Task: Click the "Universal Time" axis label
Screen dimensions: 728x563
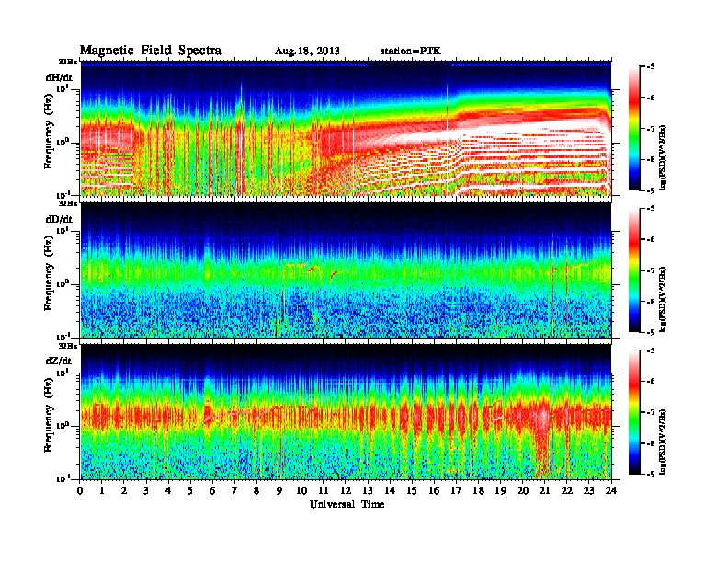Action: (347, 504)
